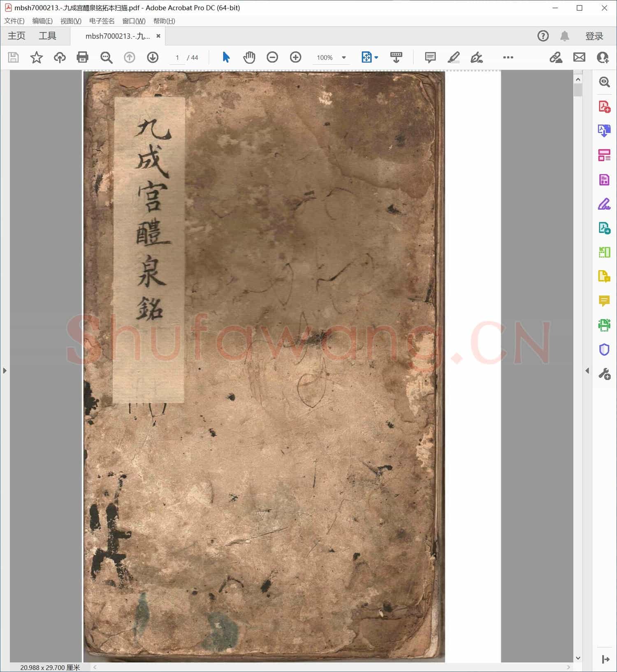Viewport: 617px width, 672px height.
Task: Open the 电子签名 menu
Action: (102, 21)
